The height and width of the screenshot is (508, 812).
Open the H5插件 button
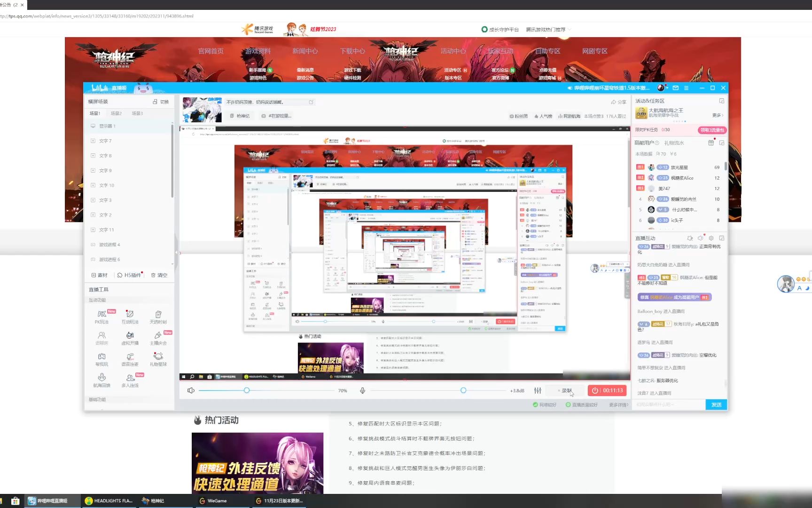[129, 275]
